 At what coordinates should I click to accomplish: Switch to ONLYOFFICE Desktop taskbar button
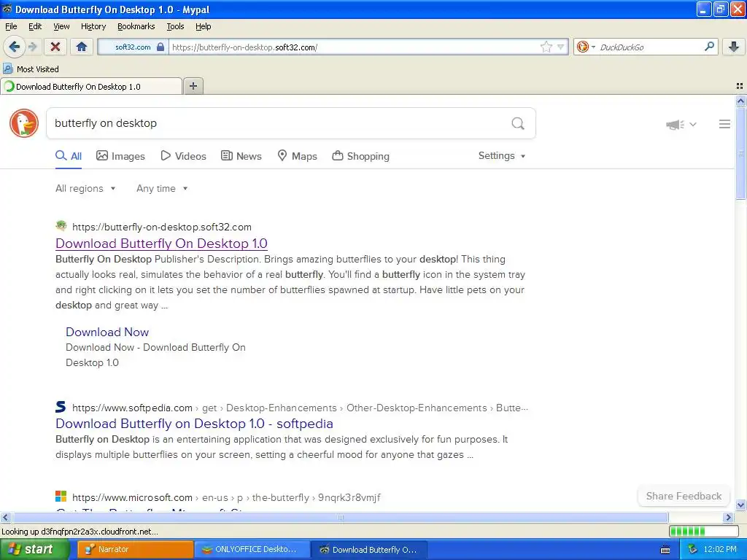(252, 549)
